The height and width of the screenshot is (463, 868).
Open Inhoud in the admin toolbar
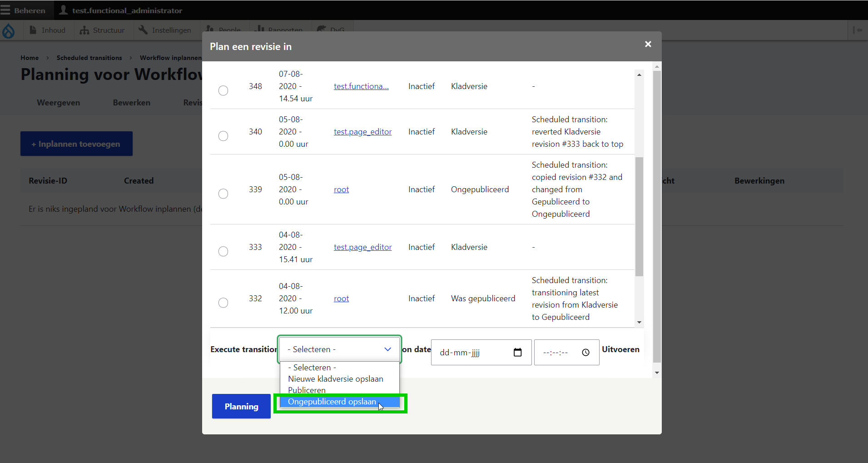[48, 30]
